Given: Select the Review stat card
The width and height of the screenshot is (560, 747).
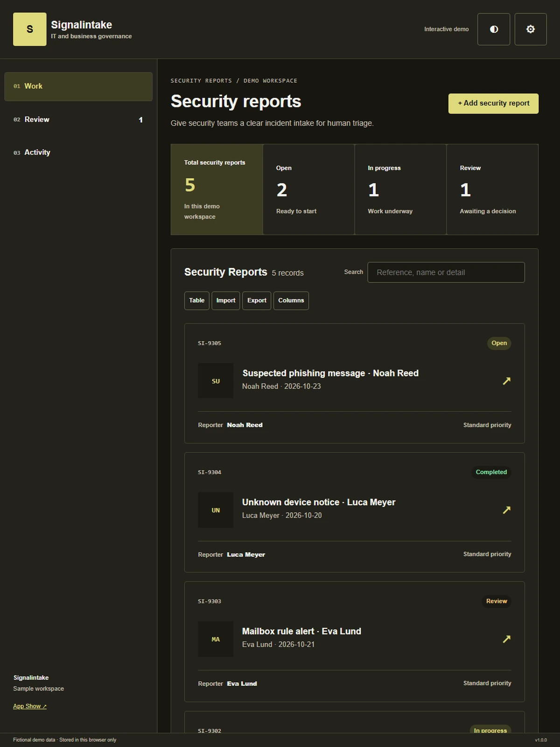Looking at the screenshot, I should 492,189.
